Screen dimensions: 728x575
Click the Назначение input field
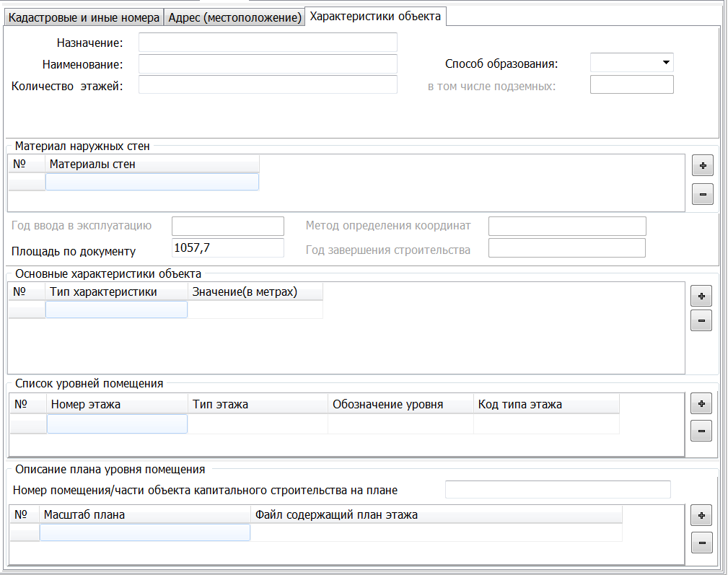(x=268, y=43)
